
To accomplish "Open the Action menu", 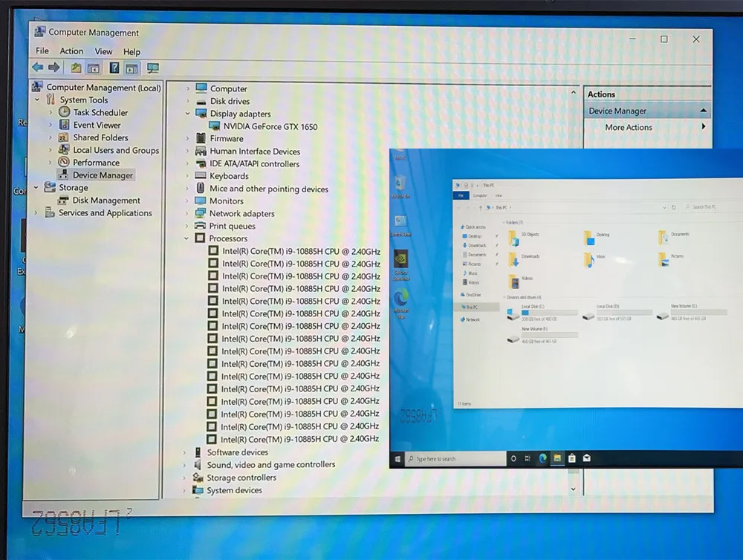I will (x=71, y=51).
